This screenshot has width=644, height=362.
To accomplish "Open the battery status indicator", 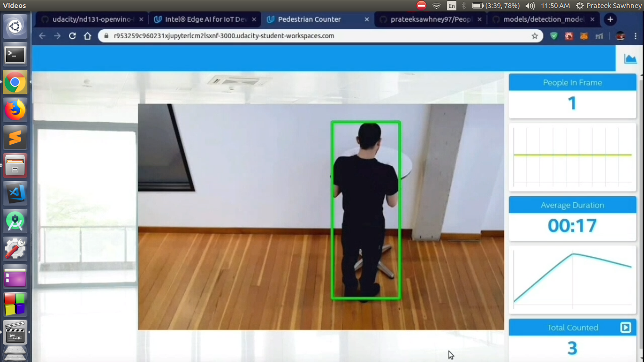I will (x=496, y=6).
